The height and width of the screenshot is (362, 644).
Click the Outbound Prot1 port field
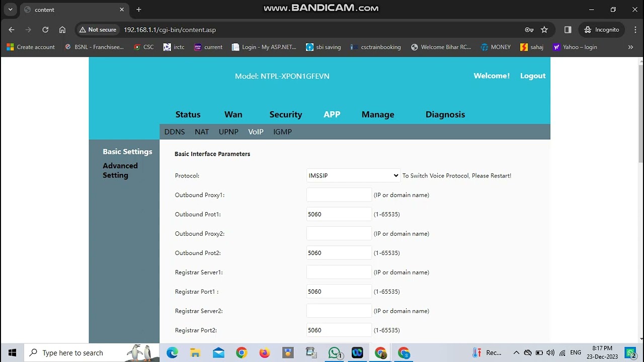tap(339, 214)
